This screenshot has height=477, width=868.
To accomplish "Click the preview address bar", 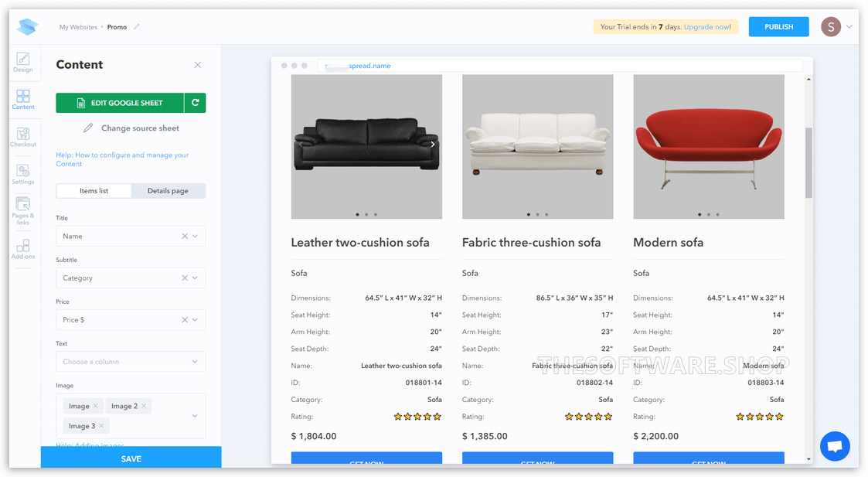I will click(560, 66).
